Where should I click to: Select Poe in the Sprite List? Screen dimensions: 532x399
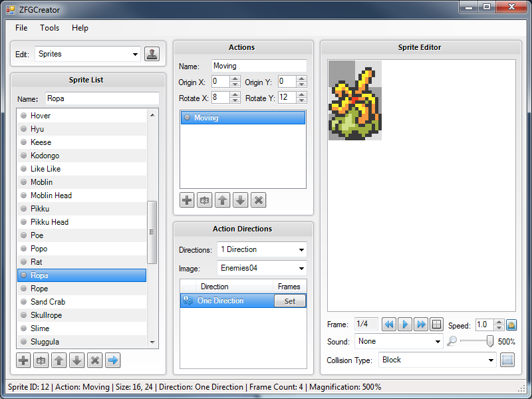coord(82,235)
